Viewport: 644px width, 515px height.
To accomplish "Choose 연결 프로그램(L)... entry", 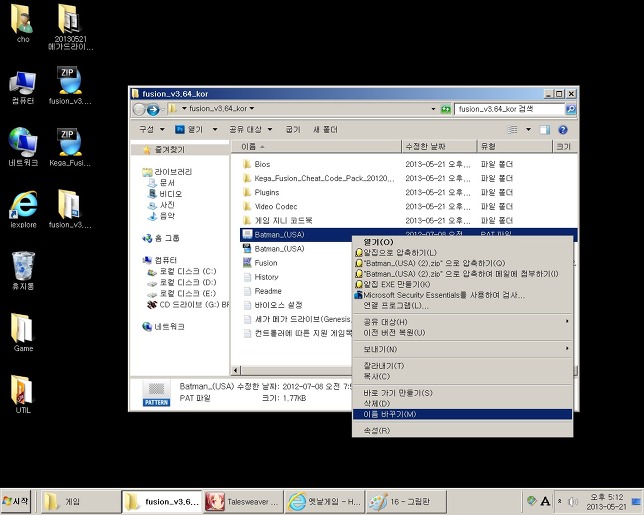I will tap(462, 306).
